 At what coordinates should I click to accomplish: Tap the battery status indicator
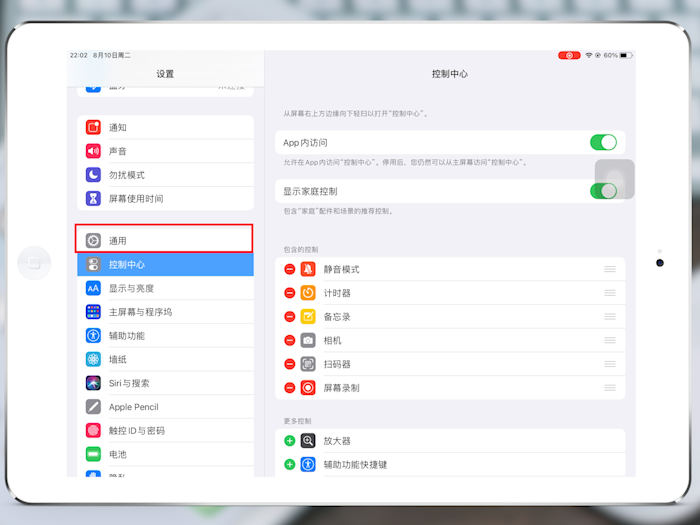(626, 55)
